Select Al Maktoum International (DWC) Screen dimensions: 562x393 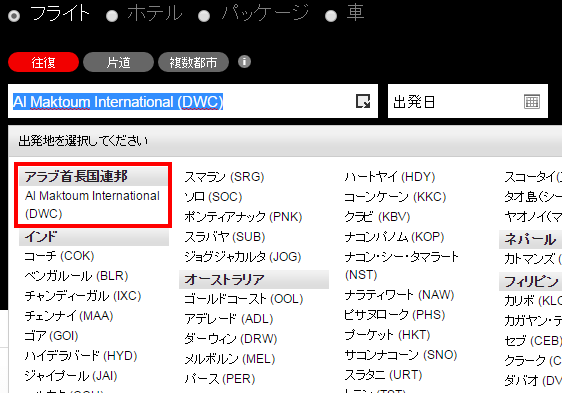[x=92, y=205]
